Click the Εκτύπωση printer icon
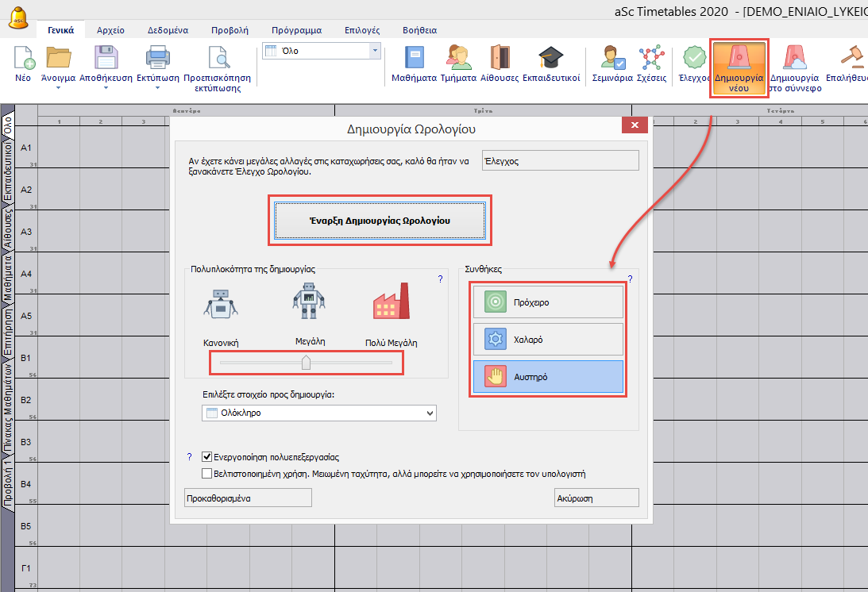Screen dimensions: 868x592 coord(157,59)
